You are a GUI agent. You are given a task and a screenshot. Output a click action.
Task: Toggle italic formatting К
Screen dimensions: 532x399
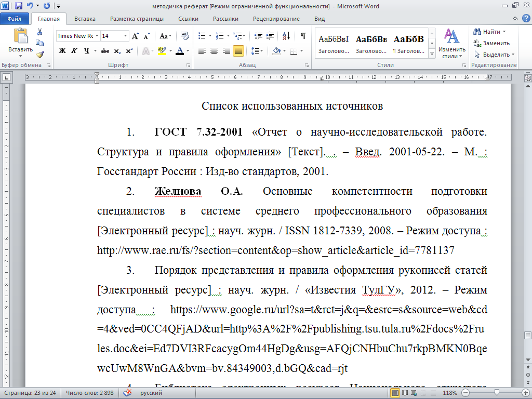[74, 51]
